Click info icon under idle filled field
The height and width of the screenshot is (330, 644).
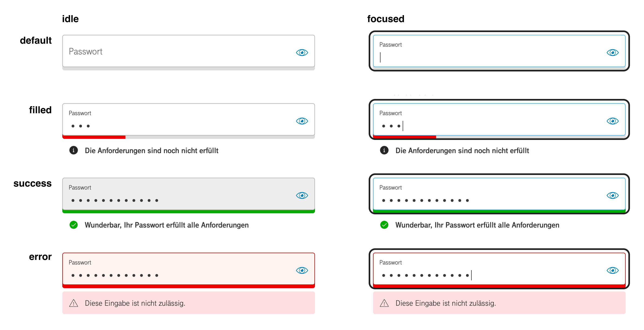pyautogui.click(x=74, y=150)
